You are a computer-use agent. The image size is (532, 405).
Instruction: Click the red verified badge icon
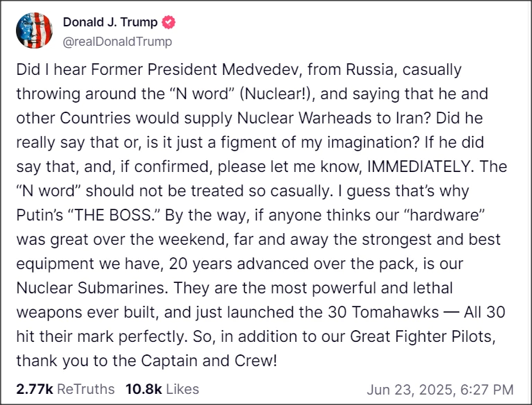(x=169, y=22)
